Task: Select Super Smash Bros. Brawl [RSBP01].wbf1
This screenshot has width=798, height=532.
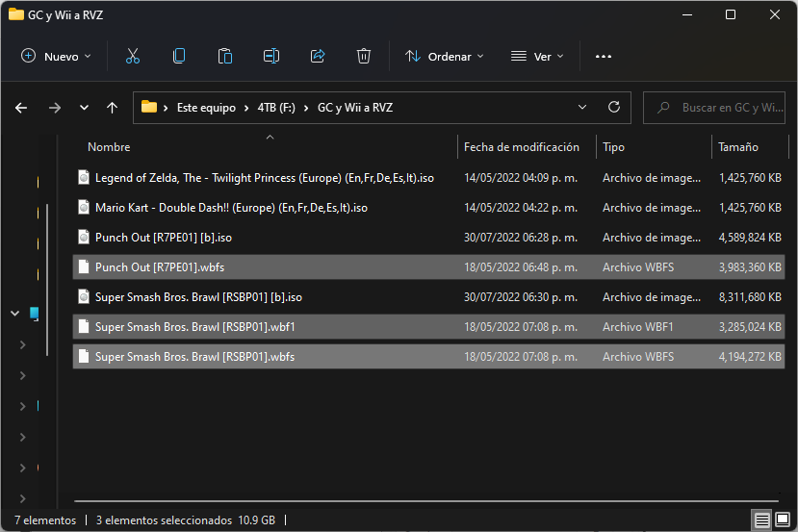Action: [x=428, y=326]
